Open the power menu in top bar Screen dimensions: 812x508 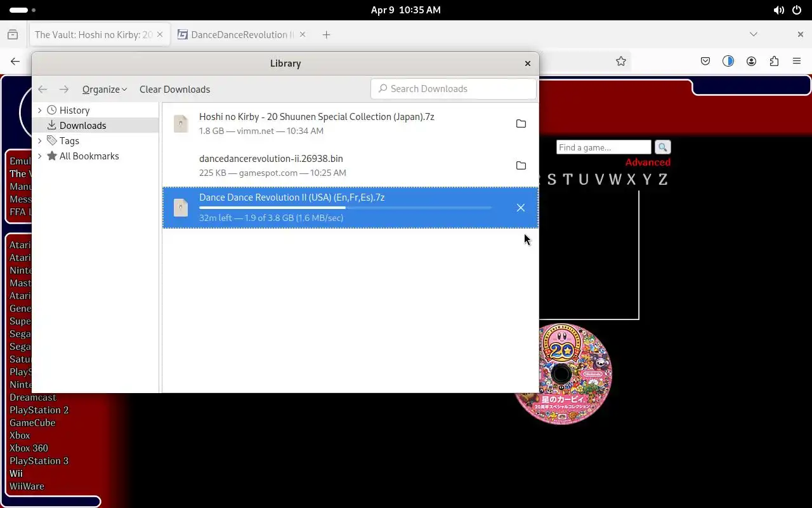pos(797,10)
